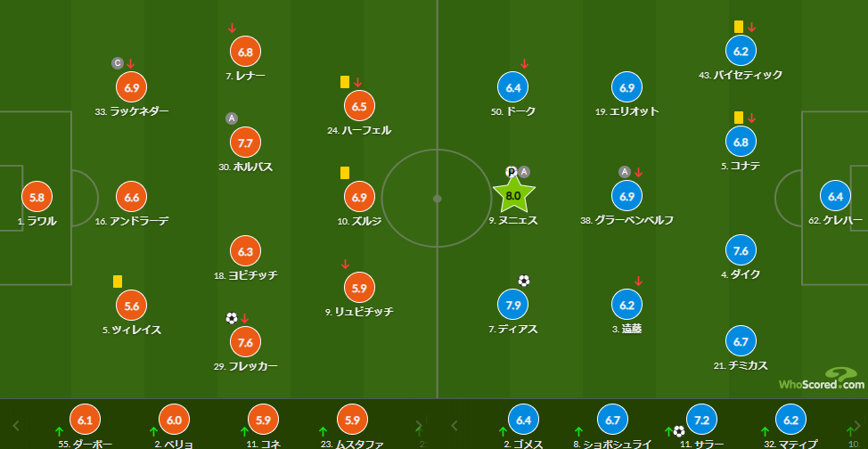The width and height of the screenshot is (868, 449).
Task: Click yellow card icon above ズルジ
Action: pyautogui.click(x=344, y=173)
